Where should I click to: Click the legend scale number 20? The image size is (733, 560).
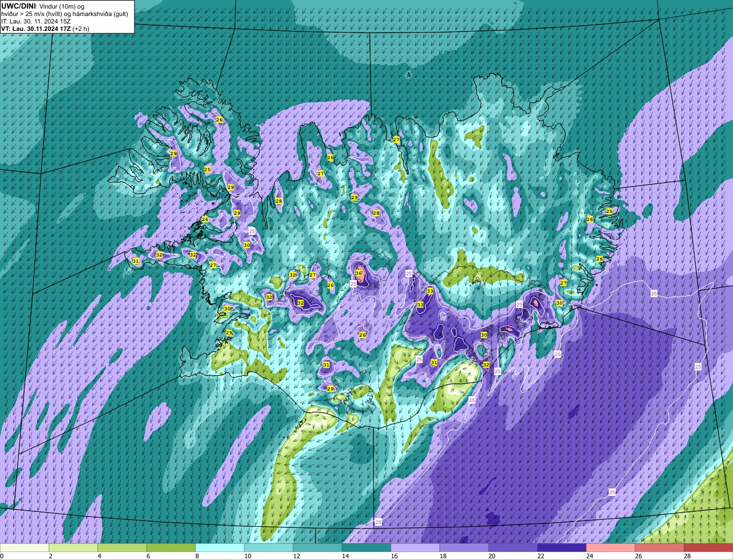(x=491, y=556)
